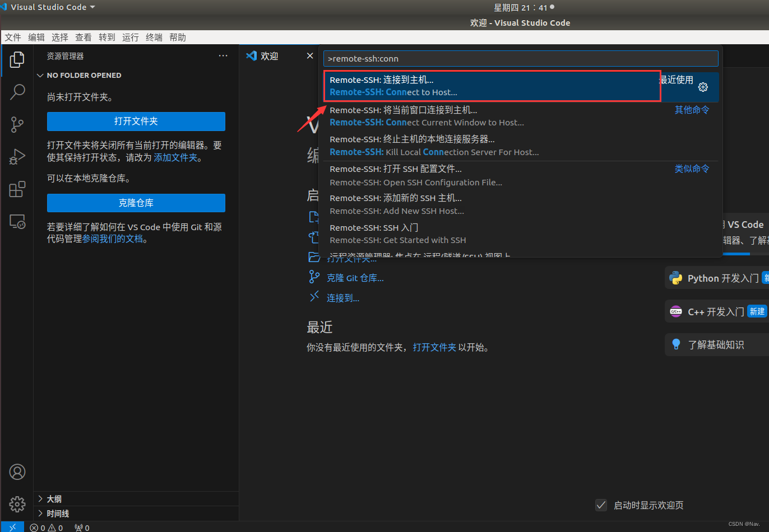This screenshot has width=769, height=532.
Task: Select Remote-SSH: Kill Local Connection Server
Action: tap(521, 146)
